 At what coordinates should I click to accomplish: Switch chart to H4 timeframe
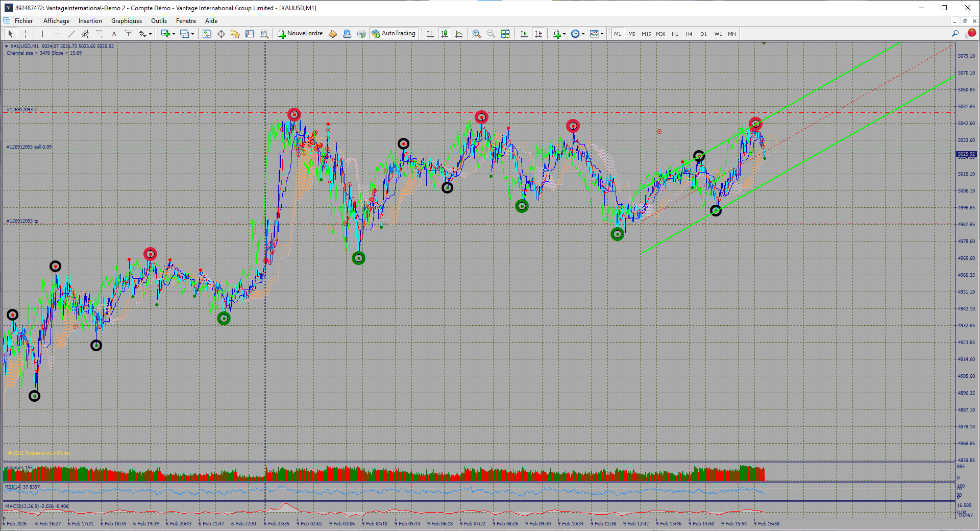tap(689, 34)
